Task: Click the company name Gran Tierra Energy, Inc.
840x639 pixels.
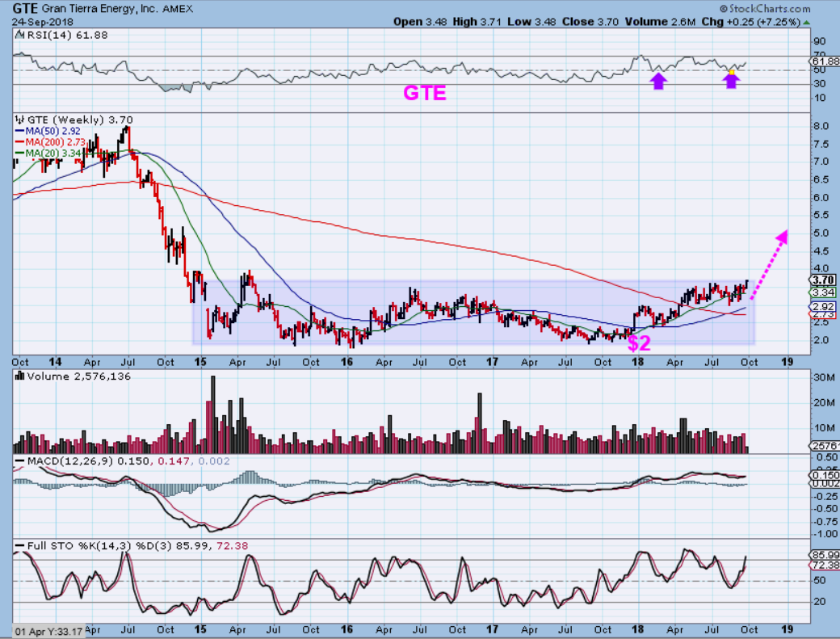Action: 99,9
